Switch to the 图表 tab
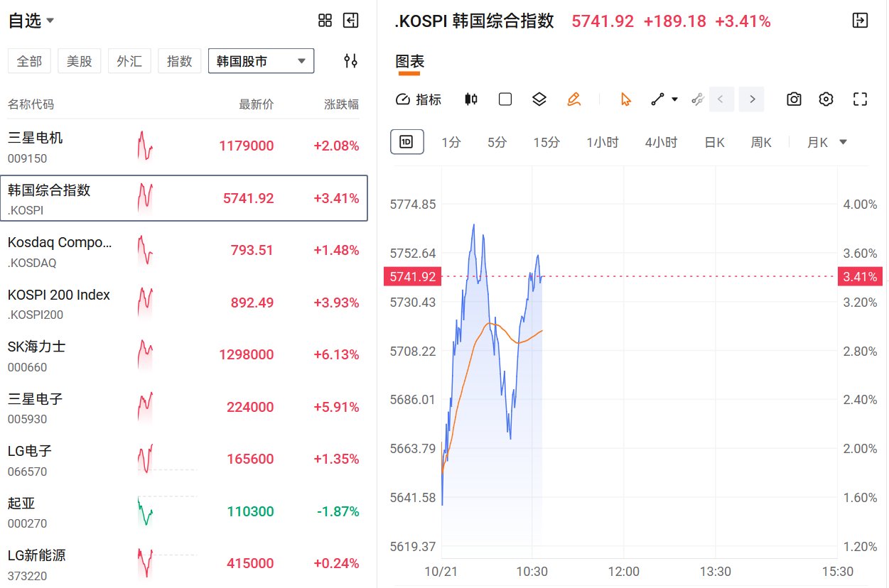Image resolution: width=889 pixels, height=588 pixels. [409, 62]
